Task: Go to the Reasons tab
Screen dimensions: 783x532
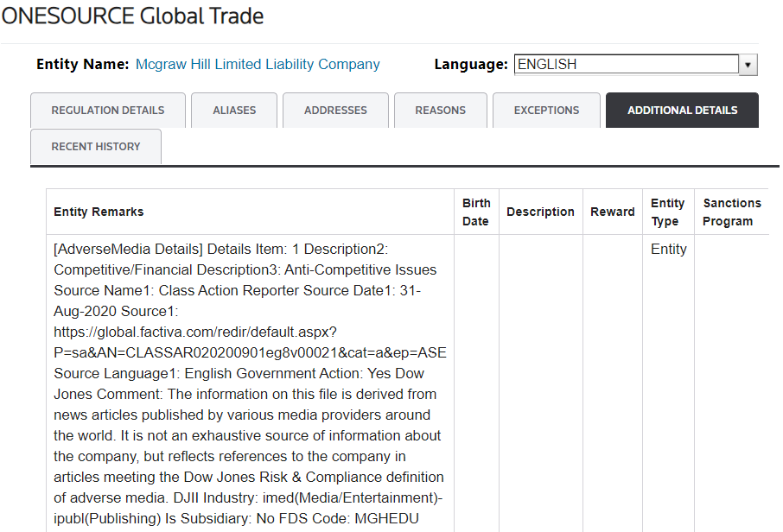Action: point(440,111)
